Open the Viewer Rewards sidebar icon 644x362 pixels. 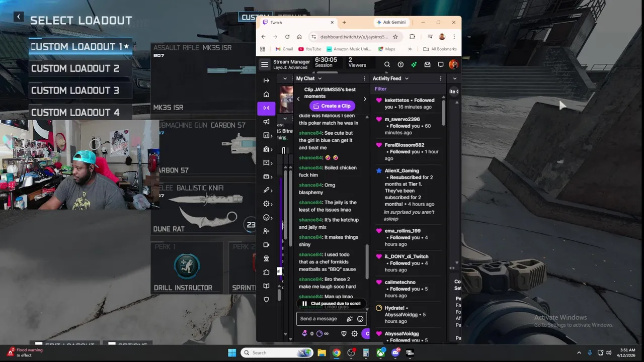click(x=266, y=218)
